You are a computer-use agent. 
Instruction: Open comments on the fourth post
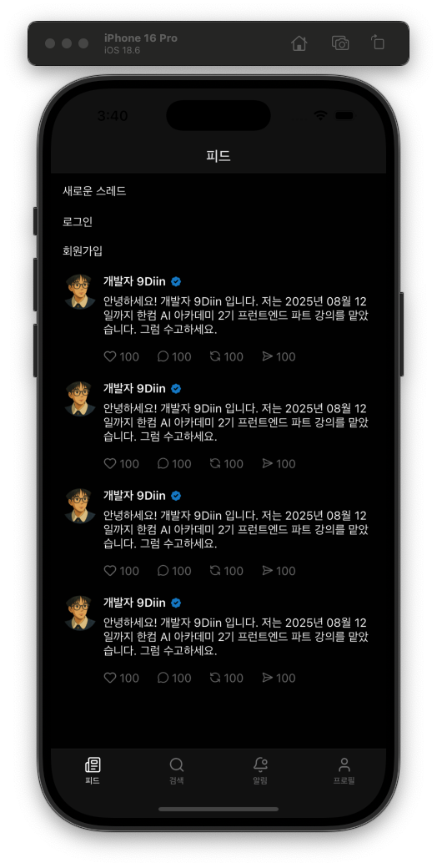point(163,678)
